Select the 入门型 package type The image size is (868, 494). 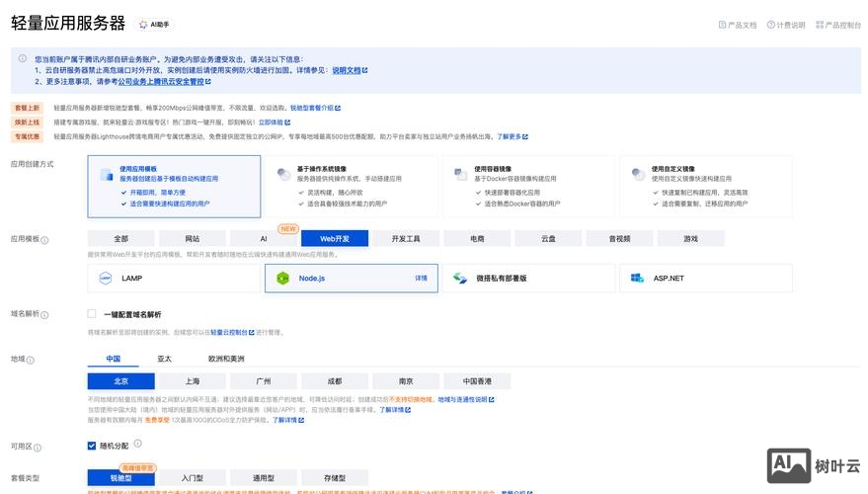(x=193, y=477)
